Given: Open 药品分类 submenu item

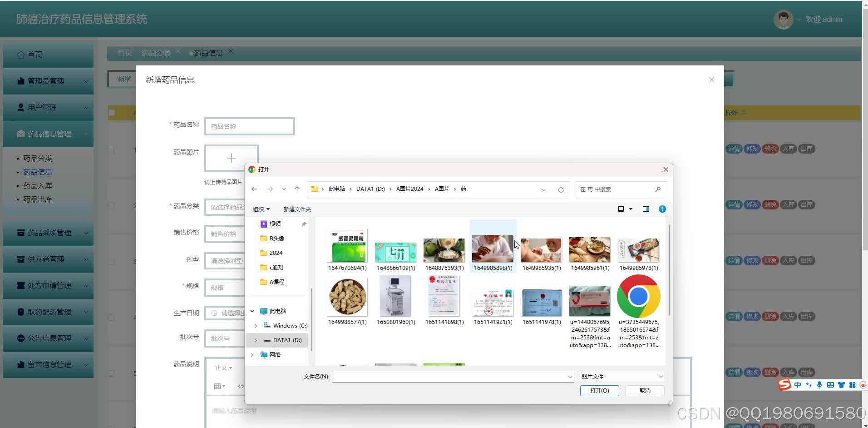Looking at the screenshot, I should click(38, 159).
